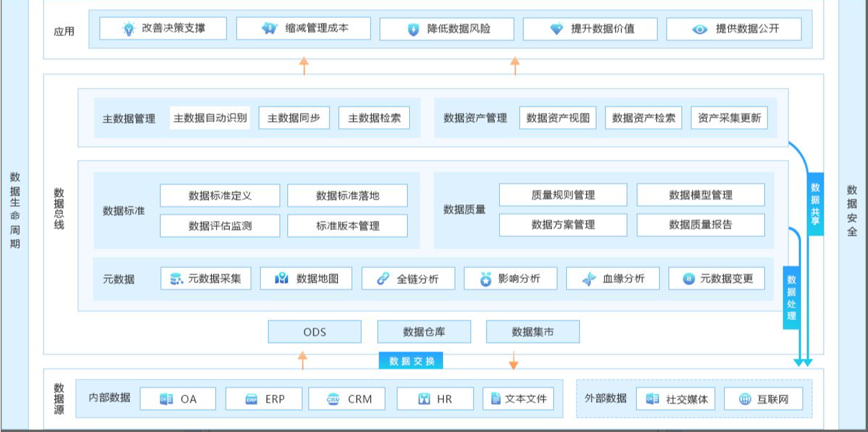This screenshot has width=868, height=432.
Task: Click the HR building icon
Action: point(424,399)
